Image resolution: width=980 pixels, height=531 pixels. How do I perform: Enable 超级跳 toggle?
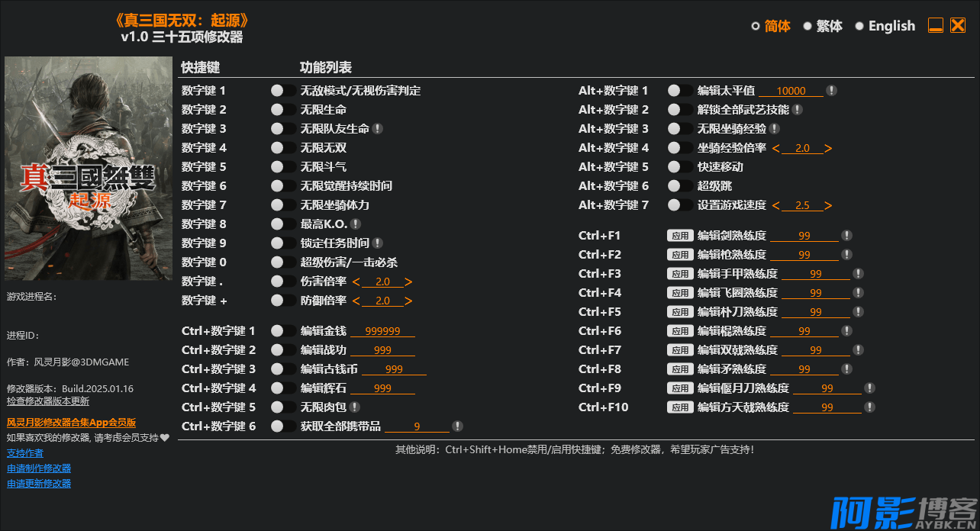pos(680,186)
